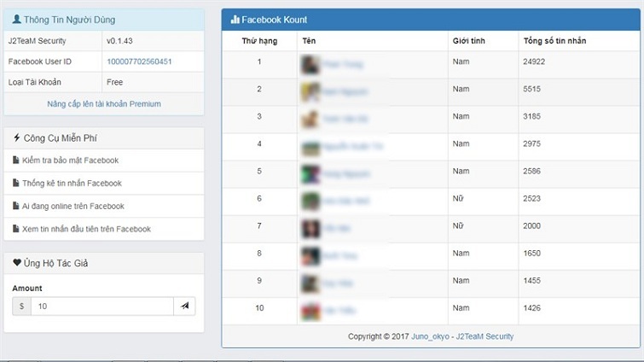Screen dimensions: 644x362
Task: Click the bar chart icon in Facebook Kount header
Action: click(x=235, y=20)
